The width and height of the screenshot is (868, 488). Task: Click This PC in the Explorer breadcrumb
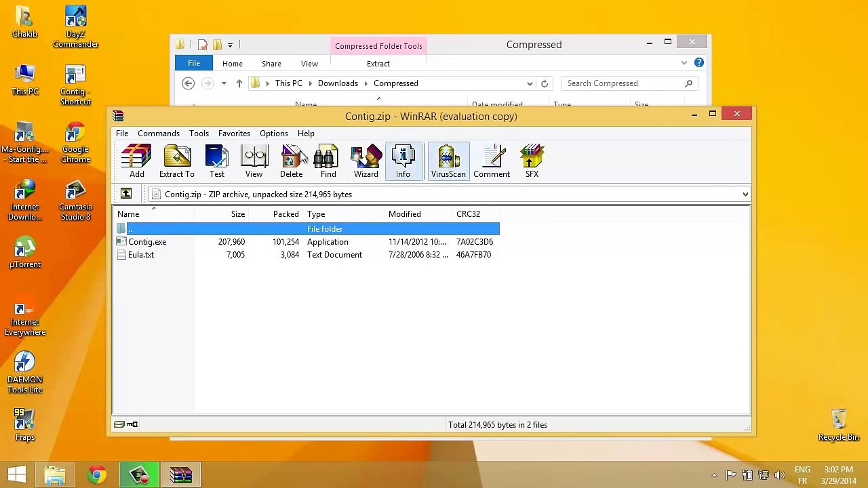pyautogui.click(x=289, y=83)
